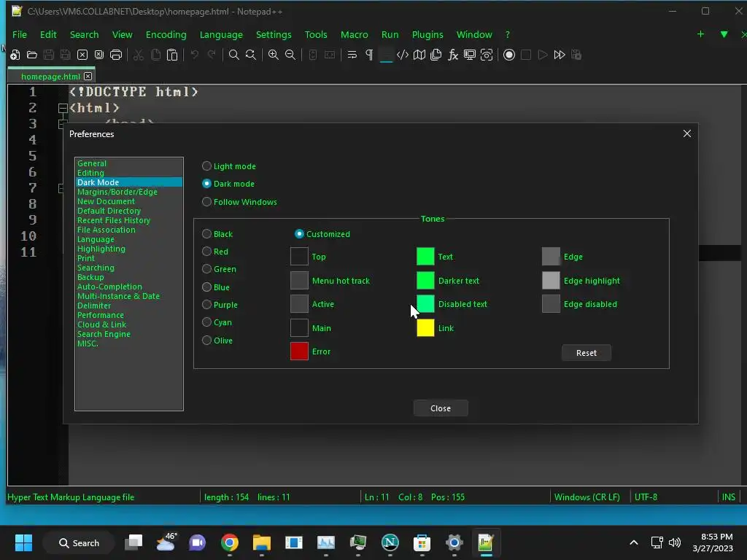Pick the Disabled text color swatch

pos(425,304)
